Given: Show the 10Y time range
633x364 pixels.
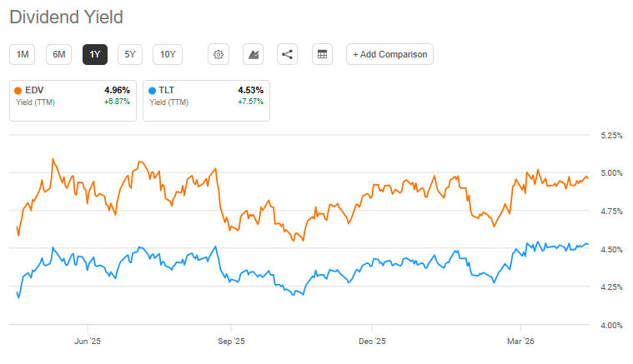Looking at the screenshot, I should 168,54.
